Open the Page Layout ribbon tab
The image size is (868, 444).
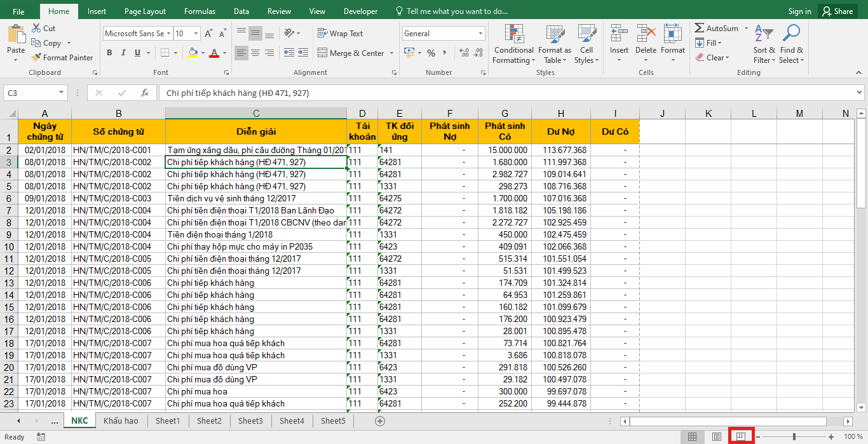pos(145,11)
